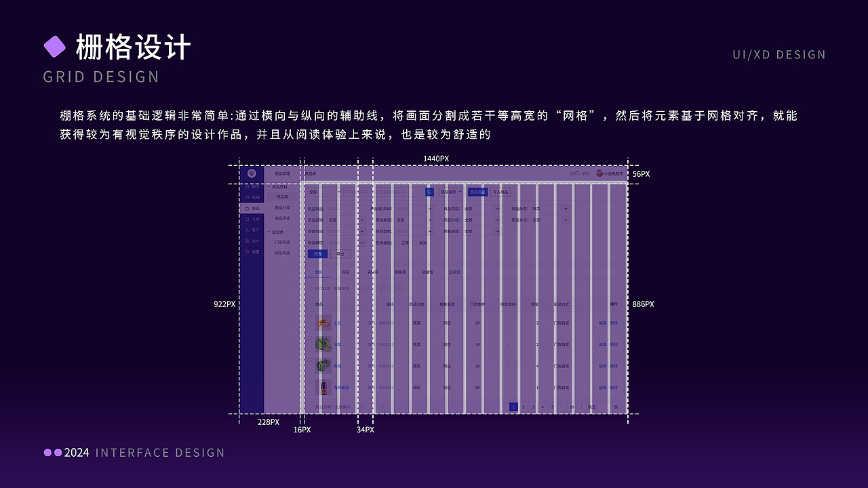Click the next-page arrow in pagination

(x=582, y=407)
